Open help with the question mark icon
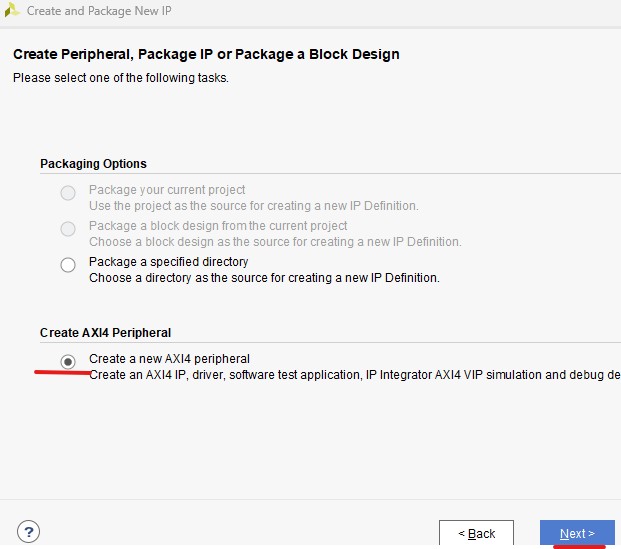The height and width of the screenshot is (549, 621). (29, 531)
